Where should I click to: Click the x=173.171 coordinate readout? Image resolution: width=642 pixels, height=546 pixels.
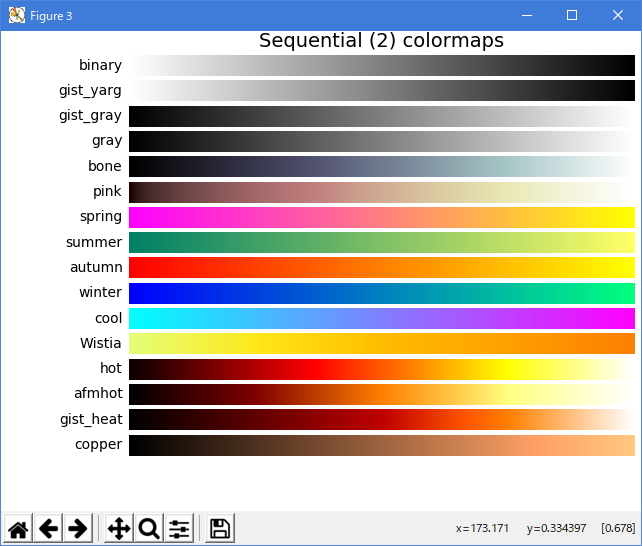(482, 528)
